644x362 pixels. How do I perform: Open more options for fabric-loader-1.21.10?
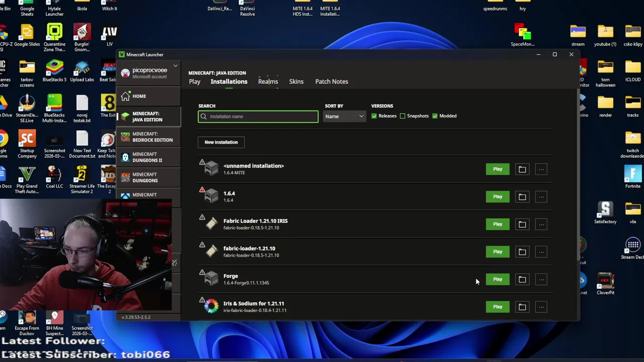tap(541, 252)
